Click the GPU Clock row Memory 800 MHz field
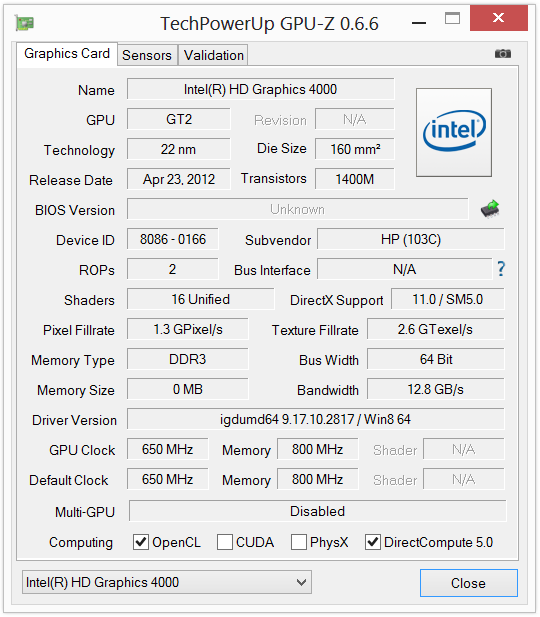Viewport: 540px width, 617px height. 318,449
